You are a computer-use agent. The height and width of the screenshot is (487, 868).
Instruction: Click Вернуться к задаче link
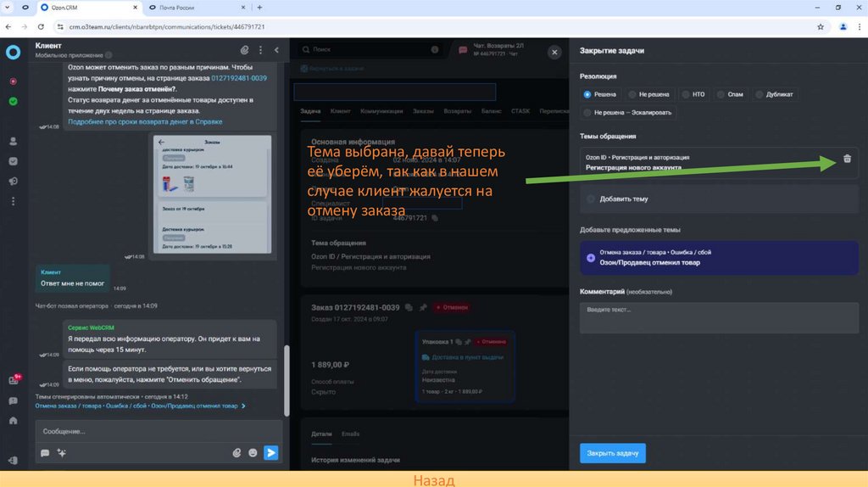coord(332,68)
